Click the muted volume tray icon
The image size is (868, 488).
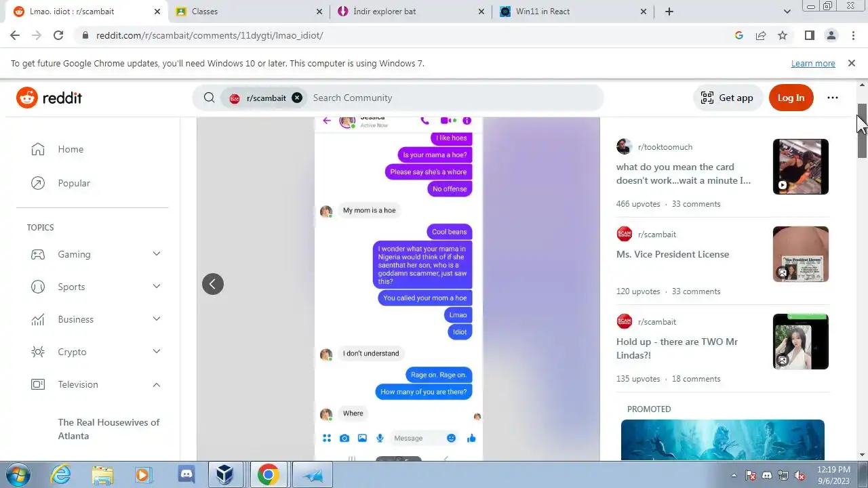point(800,476)
